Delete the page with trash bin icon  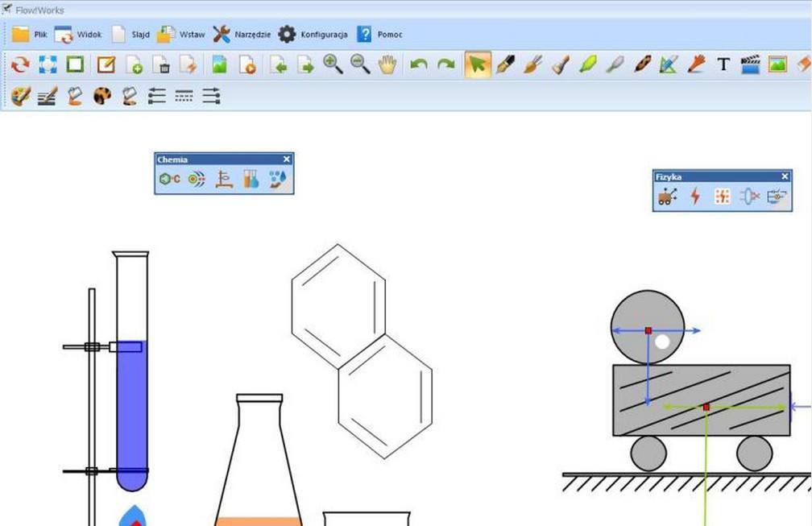click(x=162, y=64)
